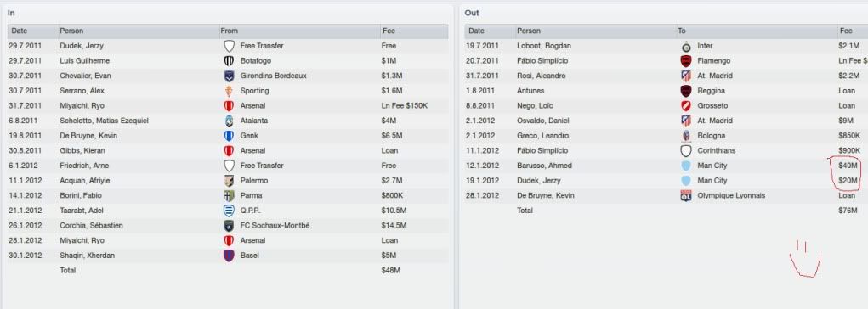Click the Olympique Lyonnais badge icon
868x309 pixels.
pyautogui.click(x=686, y=196)
